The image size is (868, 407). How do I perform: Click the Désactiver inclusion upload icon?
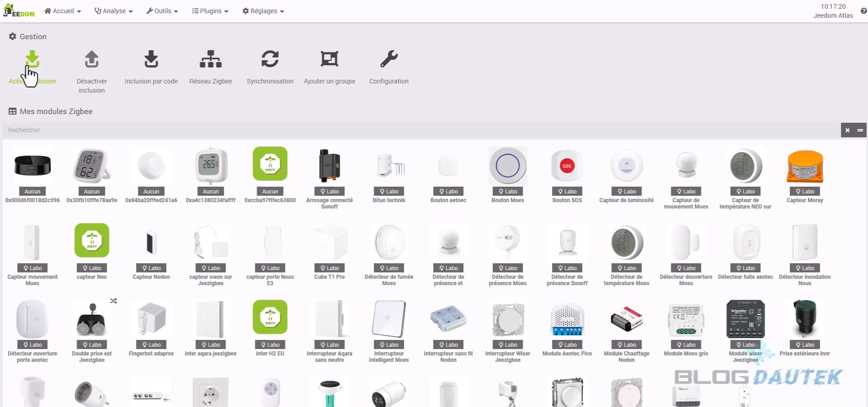tap(92, 59)
